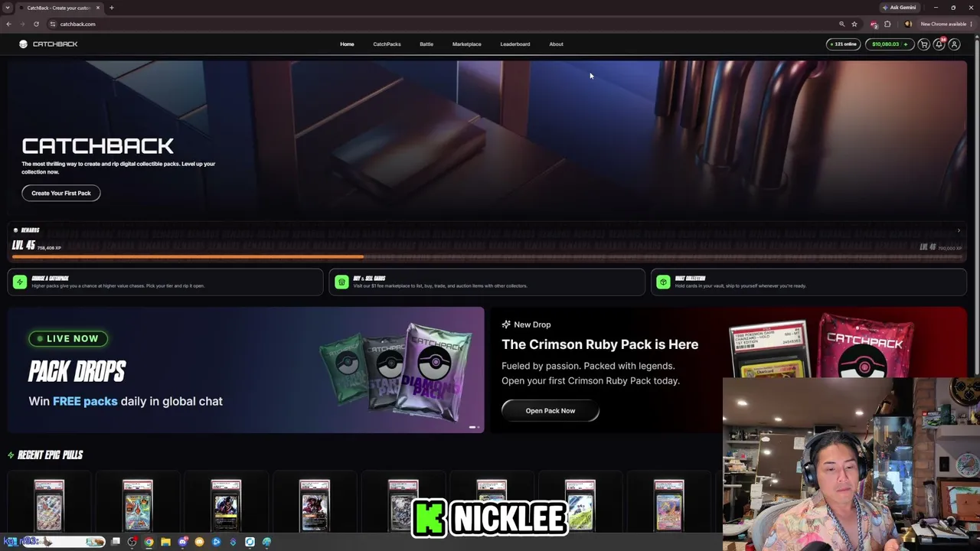Viewport: 980px width, 551px height.
Task: Click the CatchBack logo in the header
Action: pyautogui.click(x=48, y=44)
